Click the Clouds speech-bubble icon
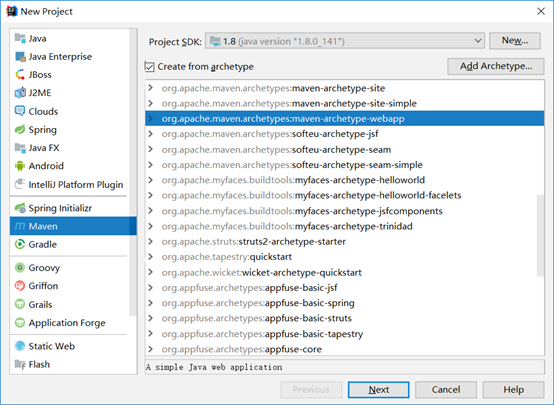The width and height of the screenshot is (554, 405). (20, 111)
